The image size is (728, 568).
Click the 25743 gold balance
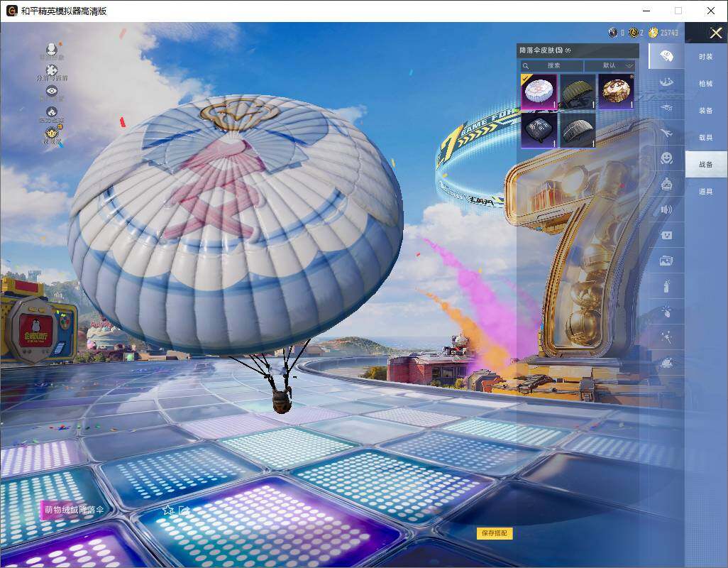pos(669,33)
